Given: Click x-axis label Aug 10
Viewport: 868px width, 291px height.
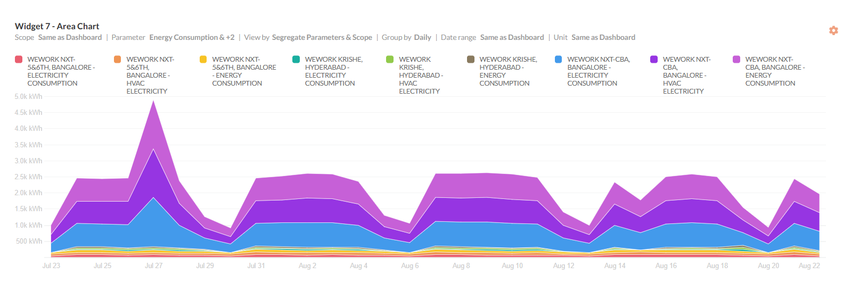Looking at the screenshot, I should (x=512, y=265).
